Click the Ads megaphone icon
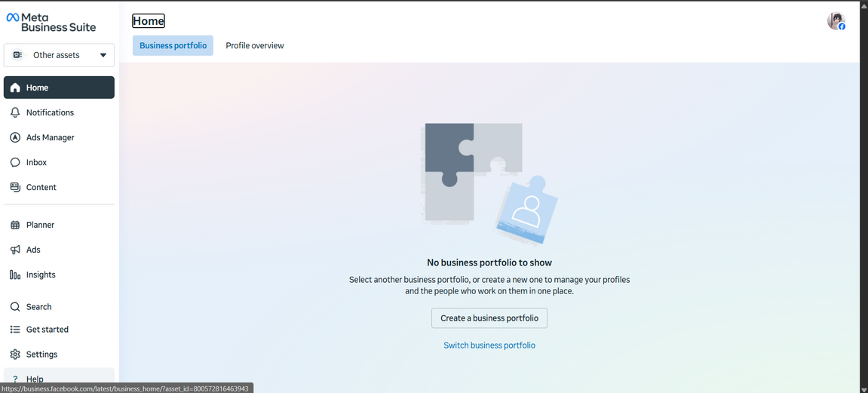The width and height of the screenshot is (868, 393). [x=15, y=250]
